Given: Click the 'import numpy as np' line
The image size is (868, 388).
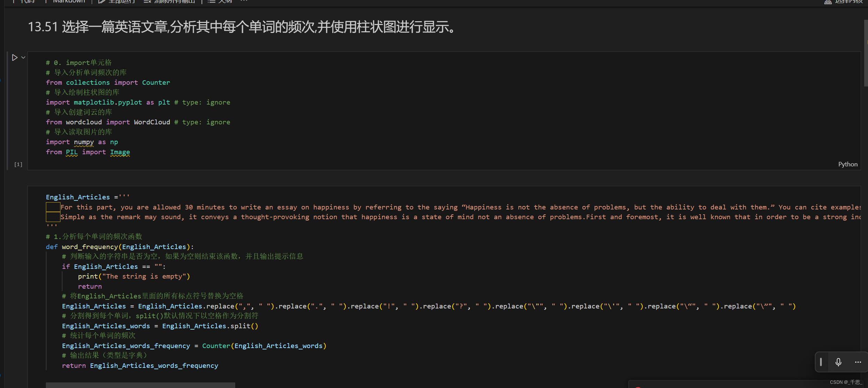Looking at the screenshot, I should click(x=82, y=142).
